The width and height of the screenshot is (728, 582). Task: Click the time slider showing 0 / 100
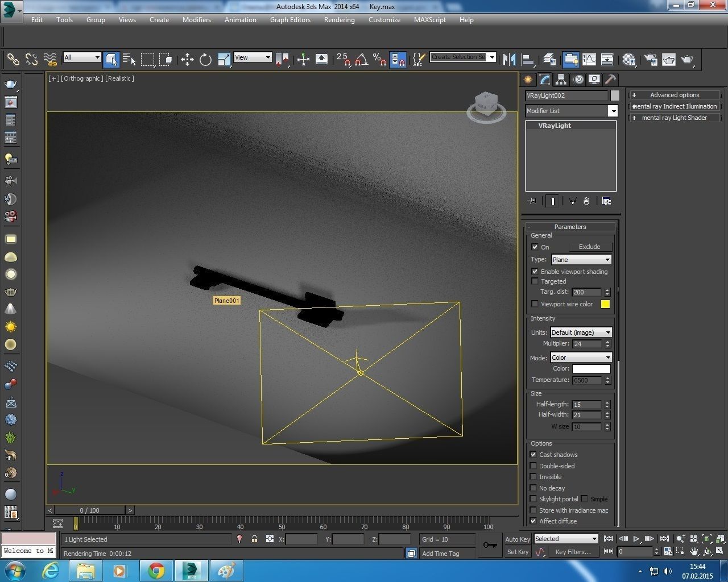pos(89,510)
